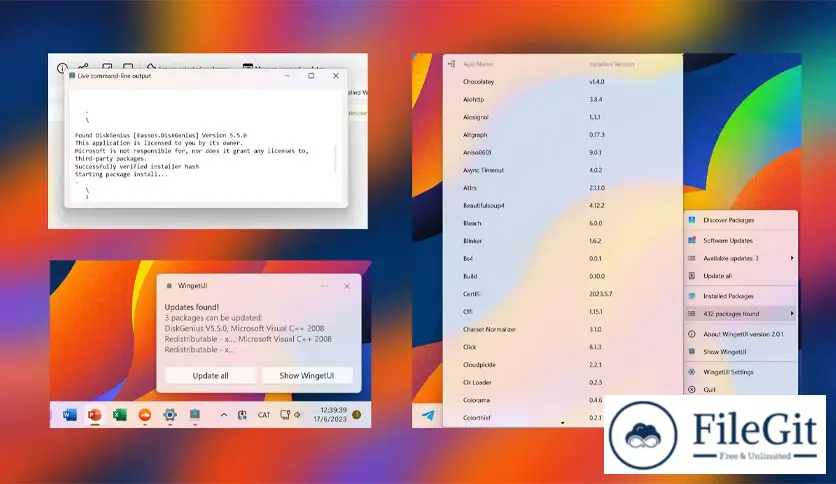
Task: Select the Beautifulsoup4 package row
Action: click(562, 205)
